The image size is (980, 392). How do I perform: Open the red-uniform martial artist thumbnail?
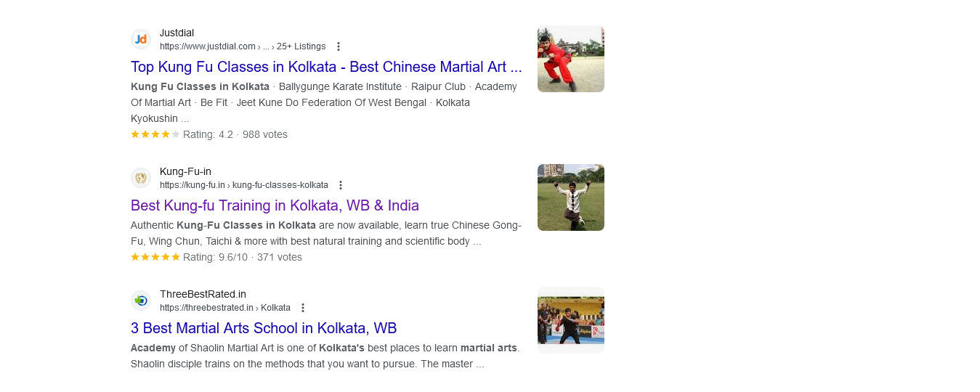click(571, 59)
